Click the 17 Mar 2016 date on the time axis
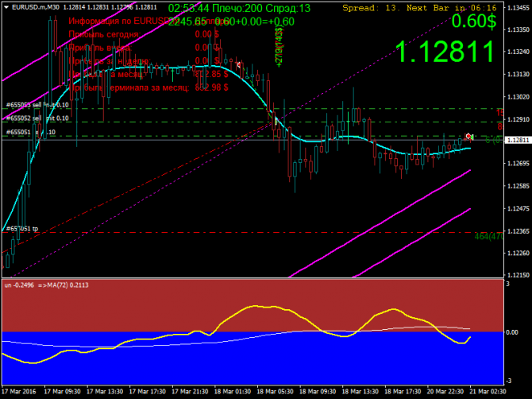This screenshot has width=532, height=399. click(x=19, y=392)
